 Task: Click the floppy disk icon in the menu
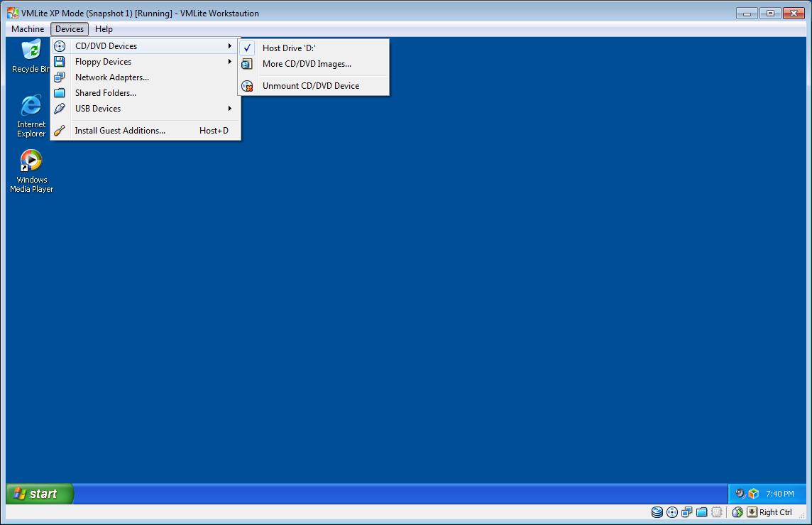click(60, 62)
